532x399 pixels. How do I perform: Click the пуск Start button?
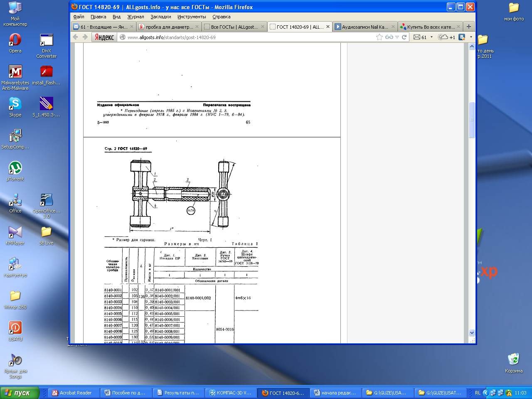[20, 393]
